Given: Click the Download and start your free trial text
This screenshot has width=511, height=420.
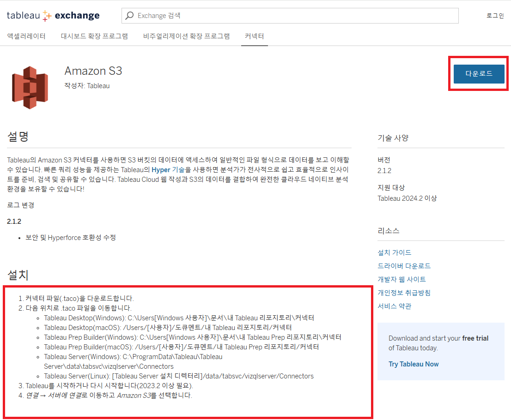Looking at the screenshot, I should click(x=438, y=343).
